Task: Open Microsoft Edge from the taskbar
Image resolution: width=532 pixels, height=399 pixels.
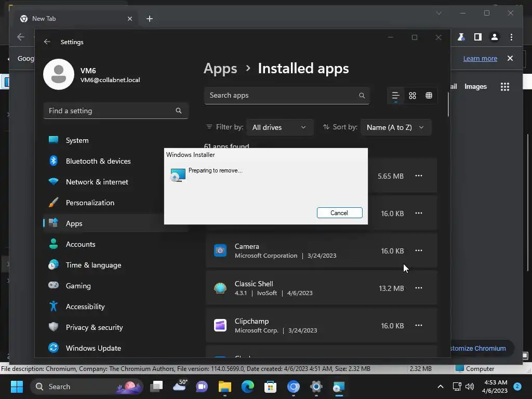Action: [x=247, y=387]
